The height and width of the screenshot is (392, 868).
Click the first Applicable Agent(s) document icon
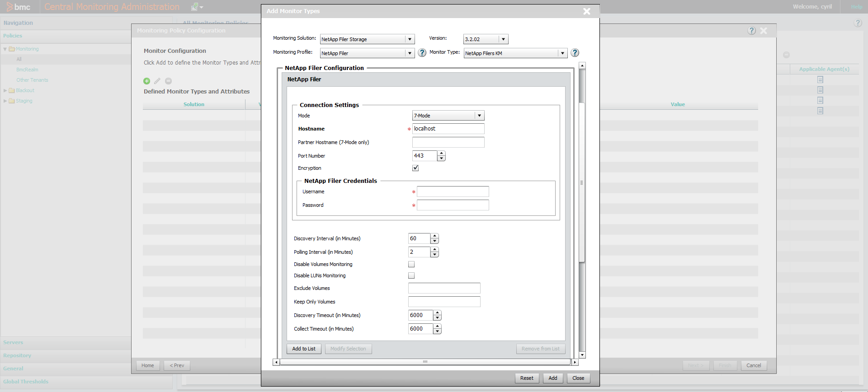point(820,79)
